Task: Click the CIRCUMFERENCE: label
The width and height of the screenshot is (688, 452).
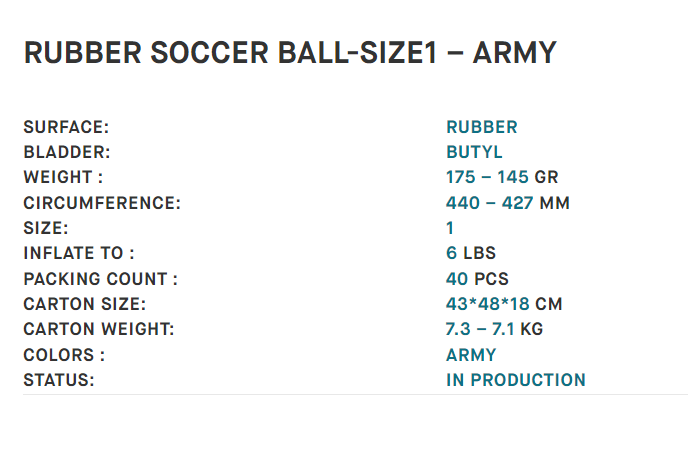Action: [102, 203]
